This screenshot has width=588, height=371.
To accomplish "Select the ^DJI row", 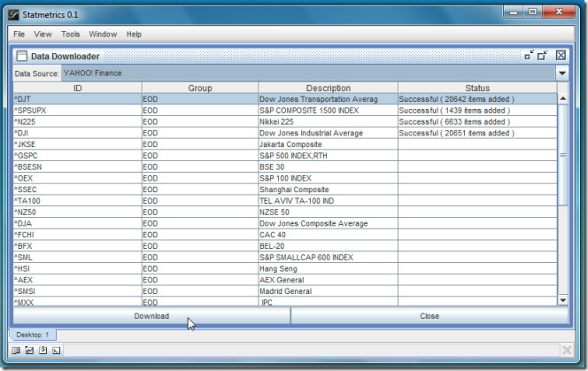I will pos(285,133).
